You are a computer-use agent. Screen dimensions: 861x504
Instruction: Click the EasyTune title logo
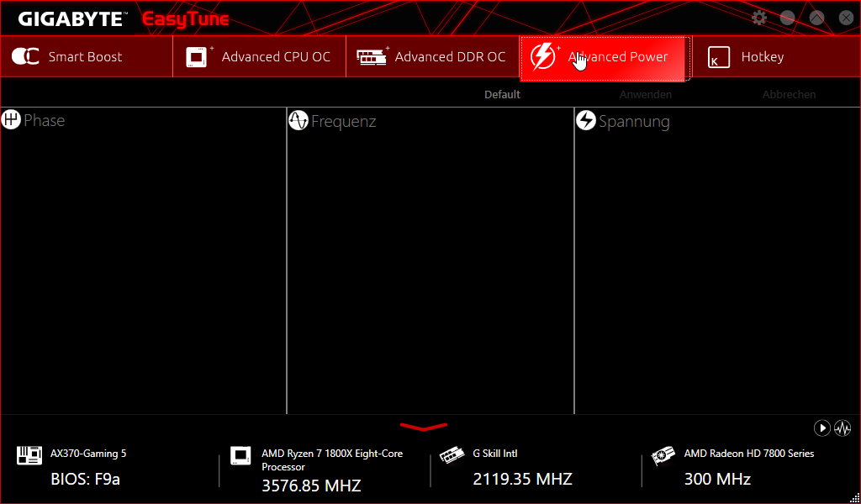[x=186, y=19]
